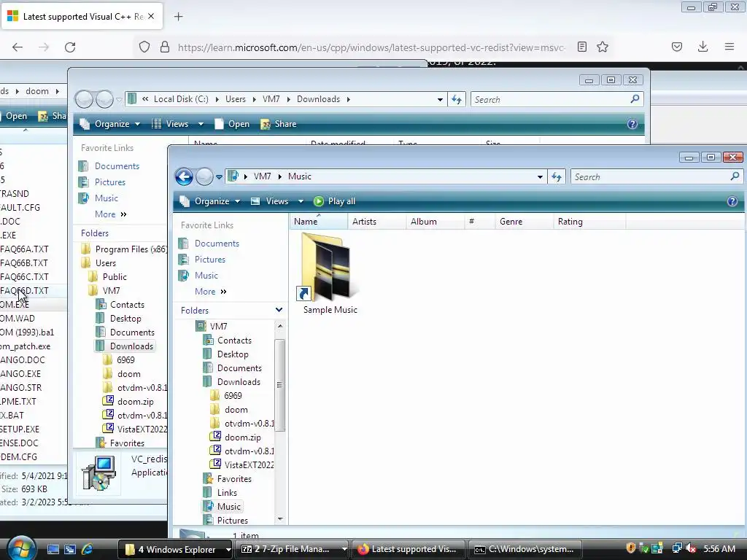Open Organize menu in Music window
The height and width of the screenshot is (560, 747).
tap(210, 201)
